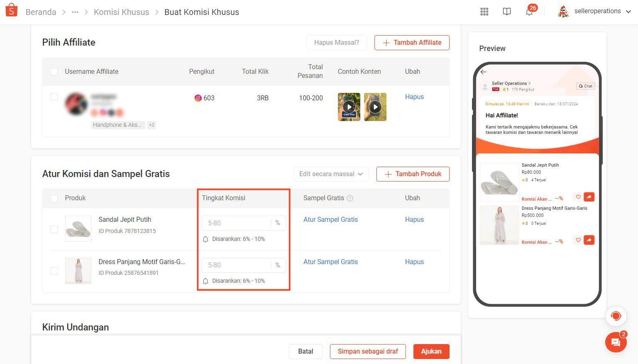Screen dimensions: 638x364
Task: Navigate to Beranda via breadcrumb
Action: pos(41,12)
